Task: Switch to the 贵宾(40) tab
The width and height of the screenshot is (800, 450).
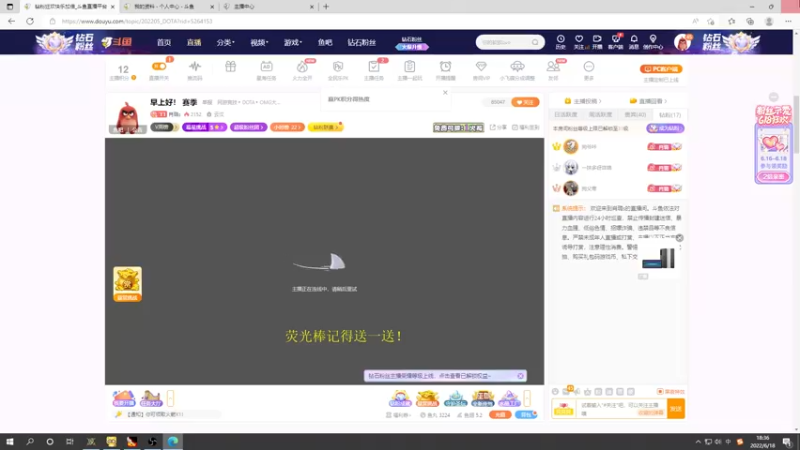Action: [x=635, y=115]
